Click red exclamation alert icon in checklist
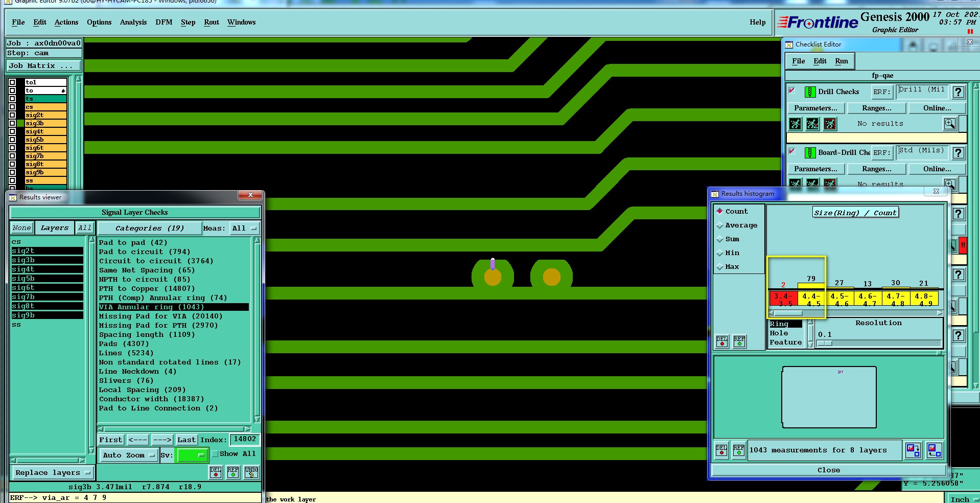Screen dimensions: 980x503 pyautogui.click(x=963, y=246)
